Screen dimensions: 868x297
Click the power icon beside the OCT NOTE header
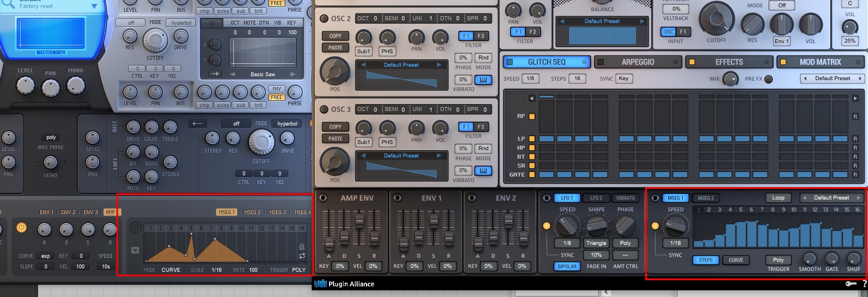pyautogui.click(x=211, y=23)
